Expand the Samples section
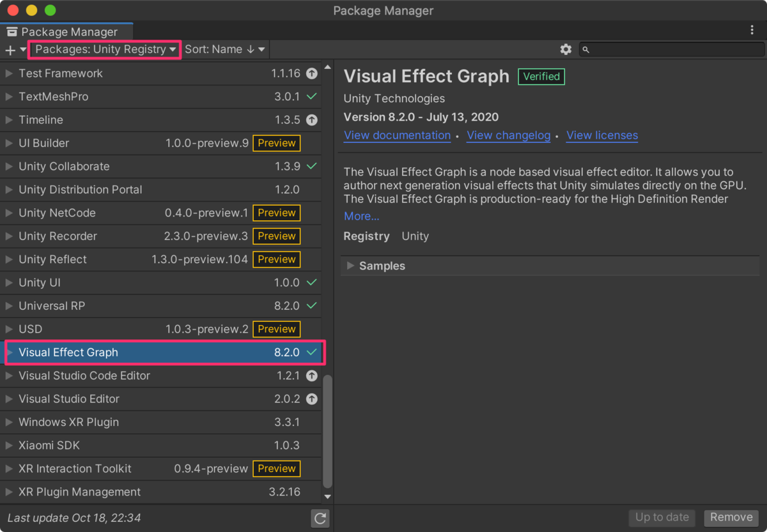Screen dimensions: 767x532 point(350,266)
